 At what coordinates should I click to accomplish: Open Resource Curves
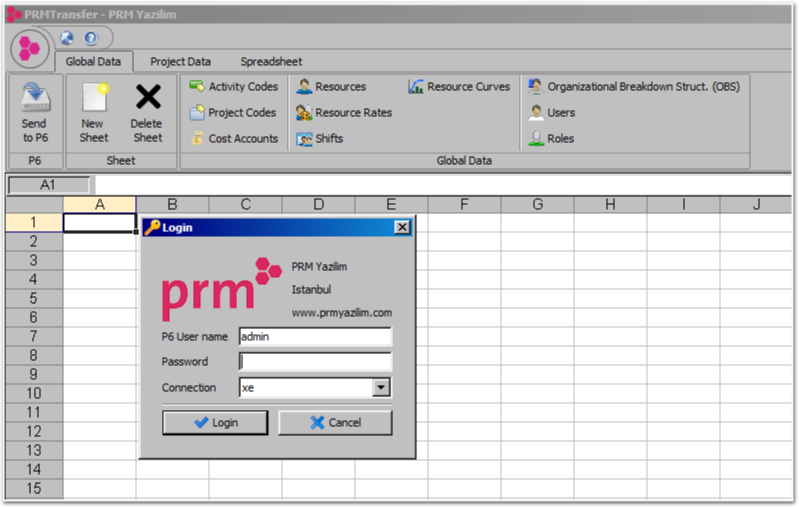pos(459,87)
